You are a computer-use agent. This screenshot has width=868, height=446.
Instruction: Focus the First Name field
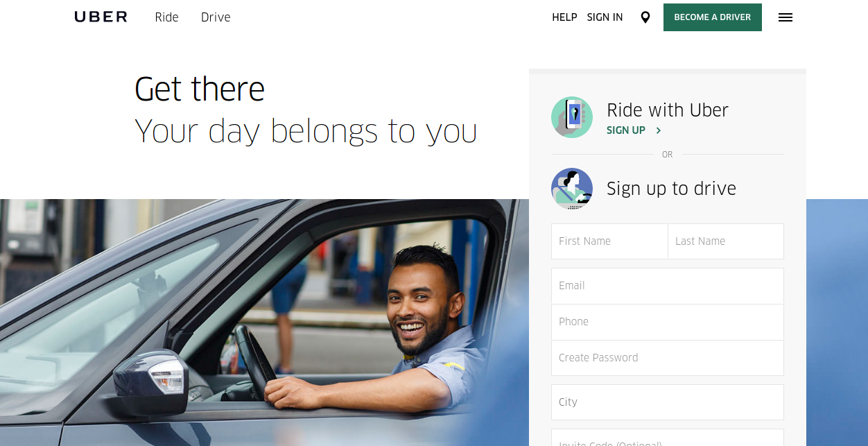pos(609,241)
